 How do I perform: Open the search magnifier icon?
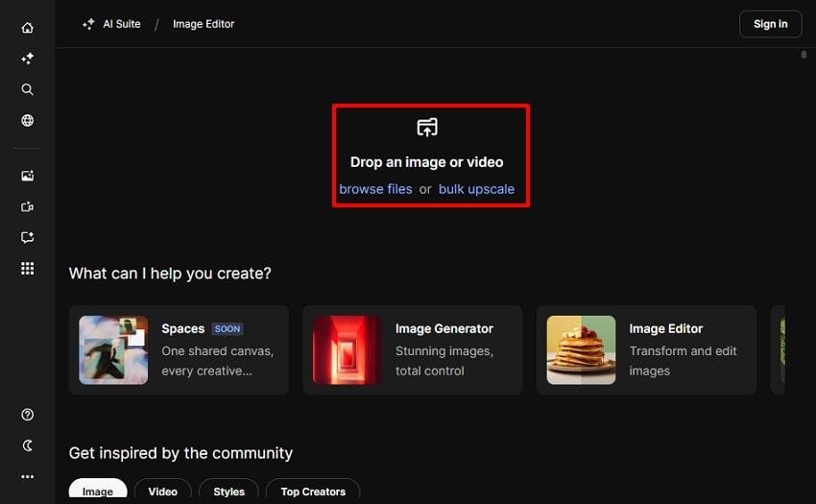pyautogui.click(x=28, y=89)
